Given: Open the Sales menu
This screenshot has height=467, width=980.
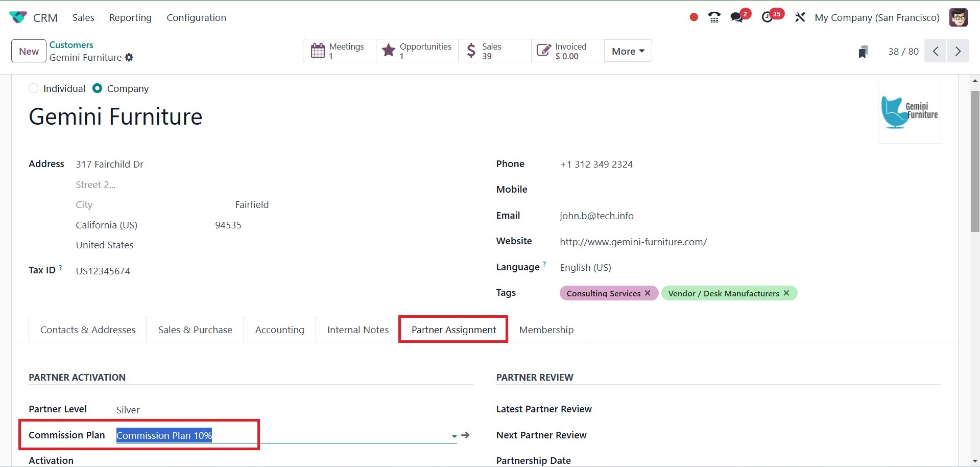Looking at the screenshot, I should click(83, 17).
